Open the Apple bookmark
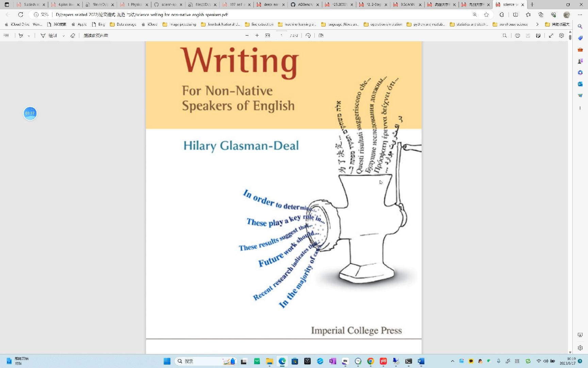Image resolution: width=588 pixels, height=368 pixels. [79, 24]
